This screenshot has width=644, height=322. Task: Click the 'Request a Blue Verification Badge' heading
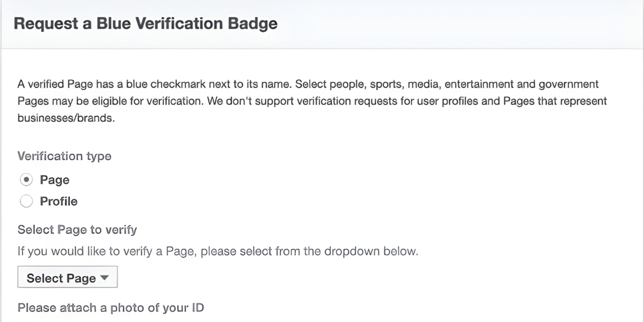(x=146, y=23)
